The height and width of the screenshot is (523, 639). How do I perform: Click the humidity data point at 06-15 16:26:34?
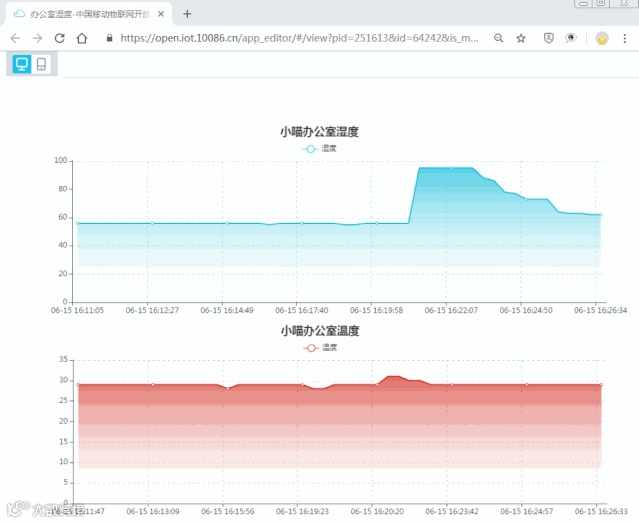601,214
